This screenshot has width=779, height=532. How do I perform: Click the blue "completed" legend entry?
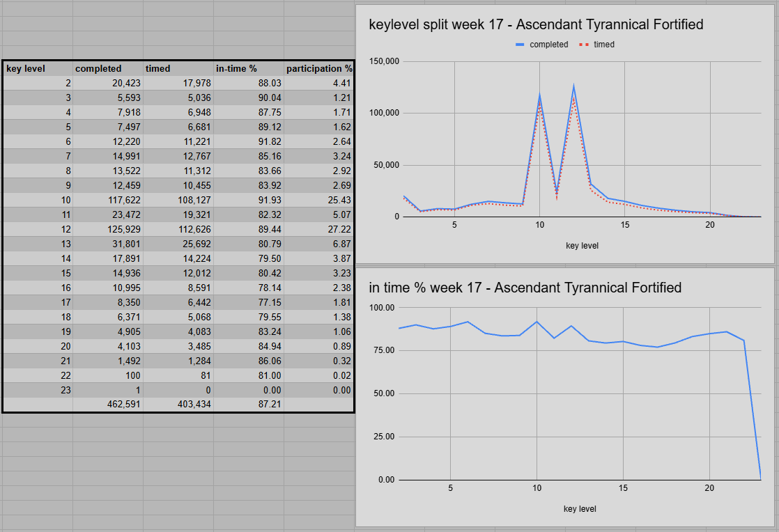point(541,45)
